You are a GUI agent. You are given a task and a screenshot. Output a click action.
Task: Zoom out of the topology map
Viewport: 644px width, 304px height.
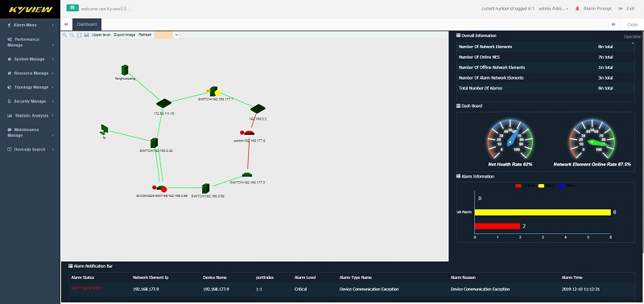(72, 35)
